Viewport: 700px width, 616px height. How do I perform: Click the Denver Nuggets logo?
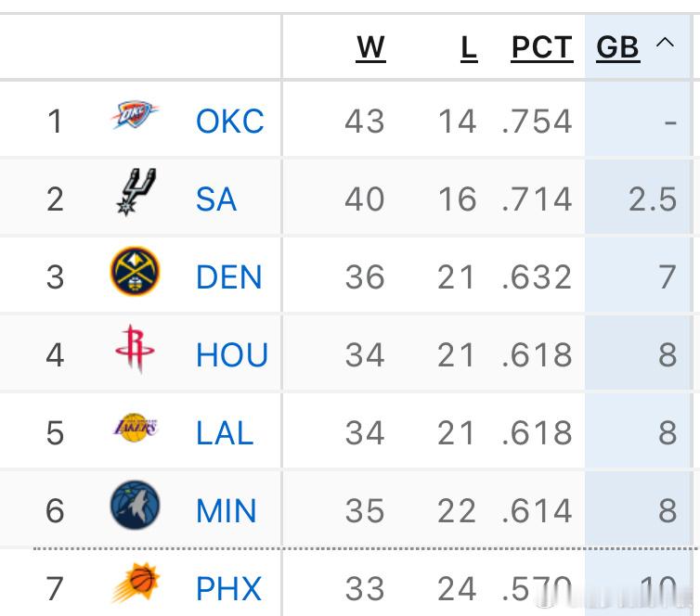point(135,273)
